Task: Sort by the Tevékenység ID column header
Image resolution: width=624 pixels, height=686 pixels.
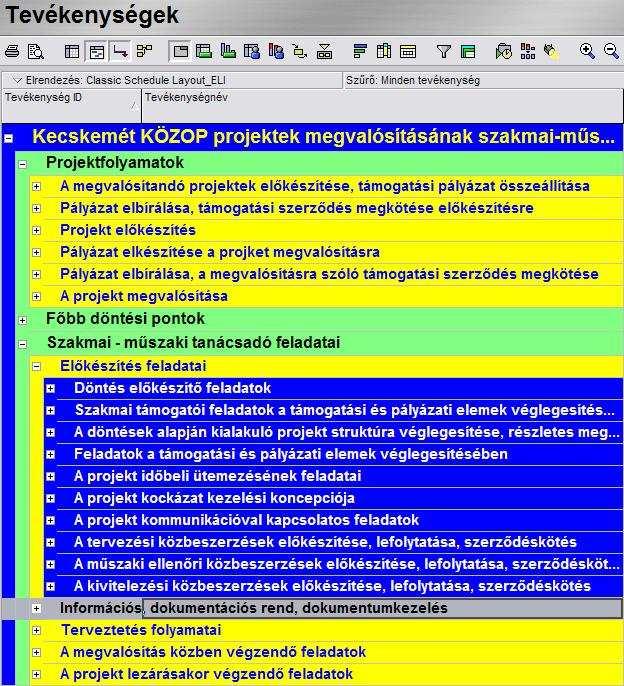Action: pos(71,105)
